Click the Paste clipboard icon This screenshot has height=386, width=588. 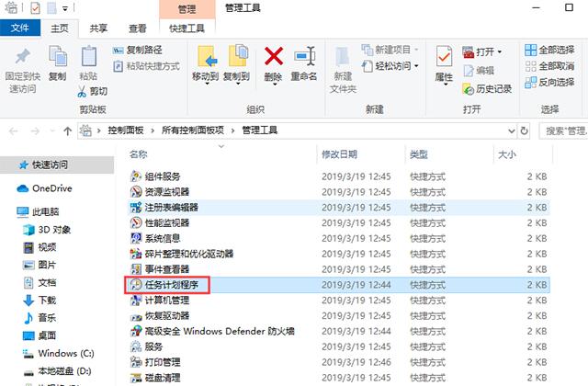tap(89, 57)
